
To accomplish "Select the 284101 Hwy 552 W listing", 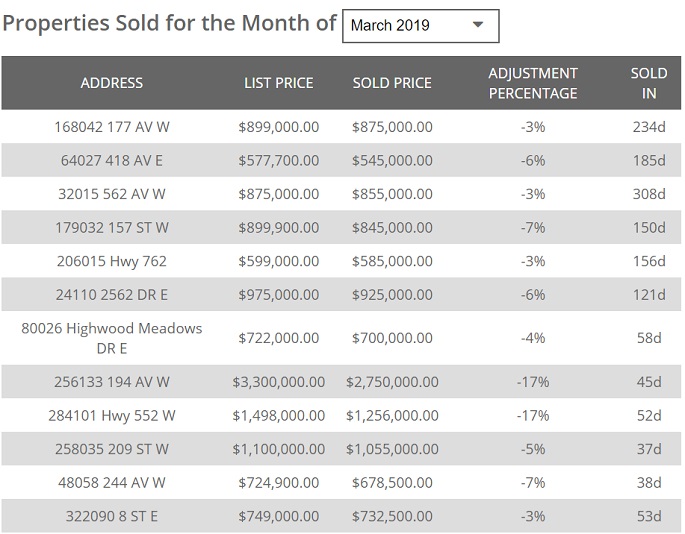I will coord(112,415).
